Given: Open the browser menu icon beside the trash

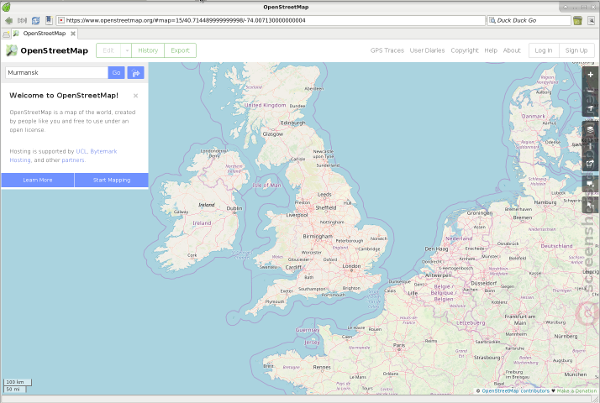Looking at the screenshot, I should 591,21.
